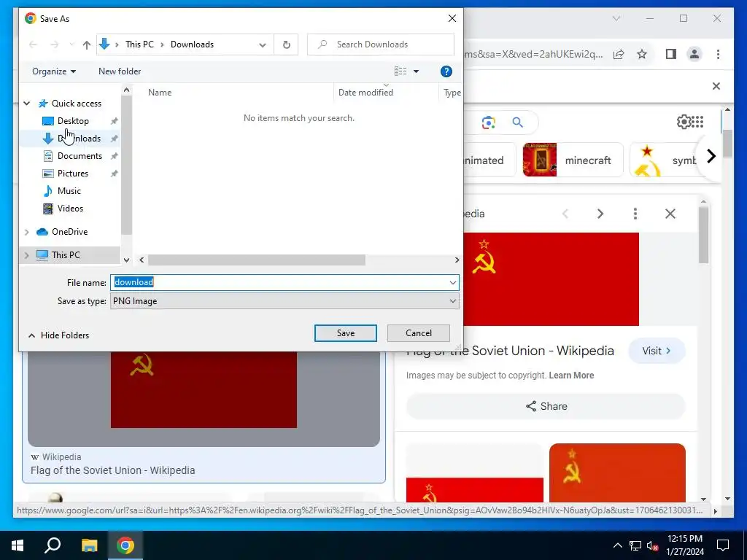Focus the Search Downloads field
This screenshot has width=747, height=560.
(381, 44)
